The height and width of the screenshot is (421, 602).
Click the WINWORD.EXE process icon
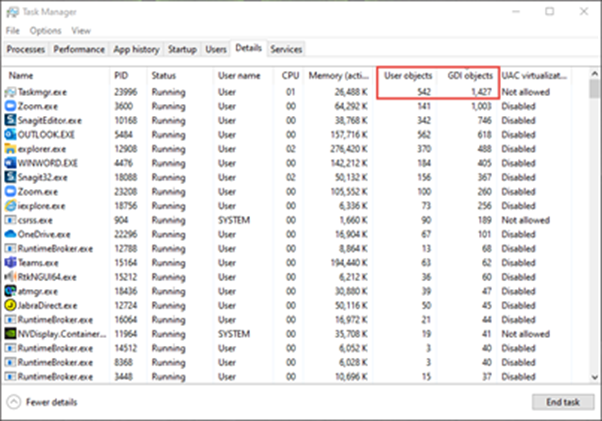coord(12,161)
